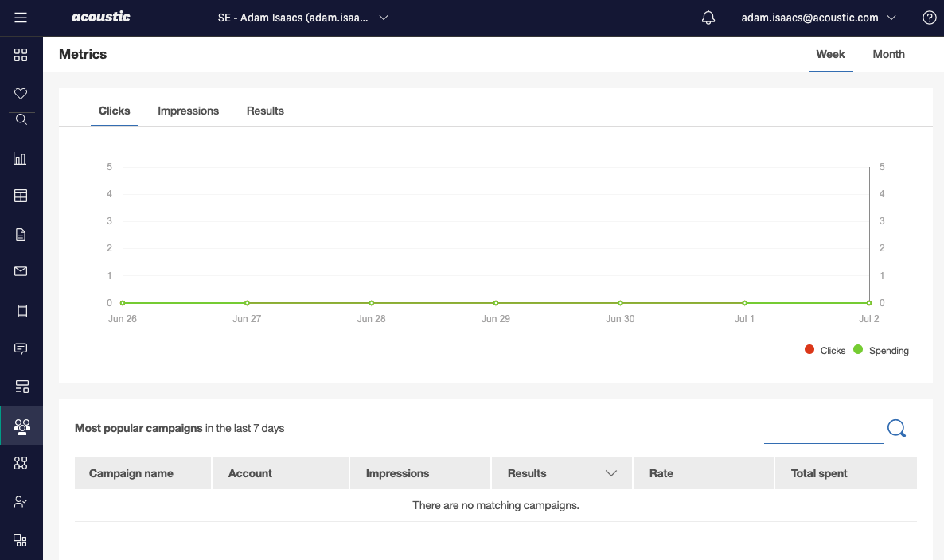Switch to the Impressions tab
The width and height of the screenshot is (944, 560).
coord(188,111)
